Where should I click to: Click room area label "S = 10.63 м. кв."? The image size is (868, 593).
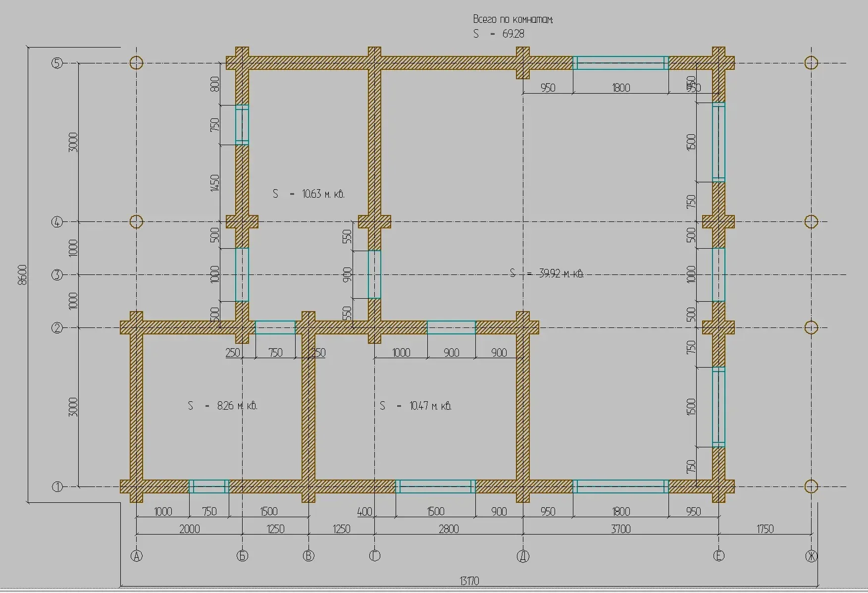308,194
